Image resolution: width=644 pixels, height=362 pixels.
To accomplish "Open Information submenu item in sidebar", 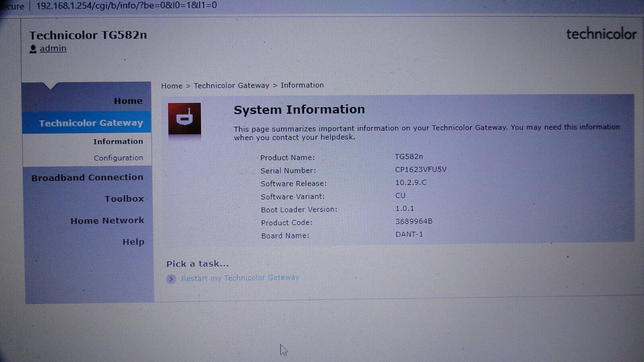I will pos(118,142).
